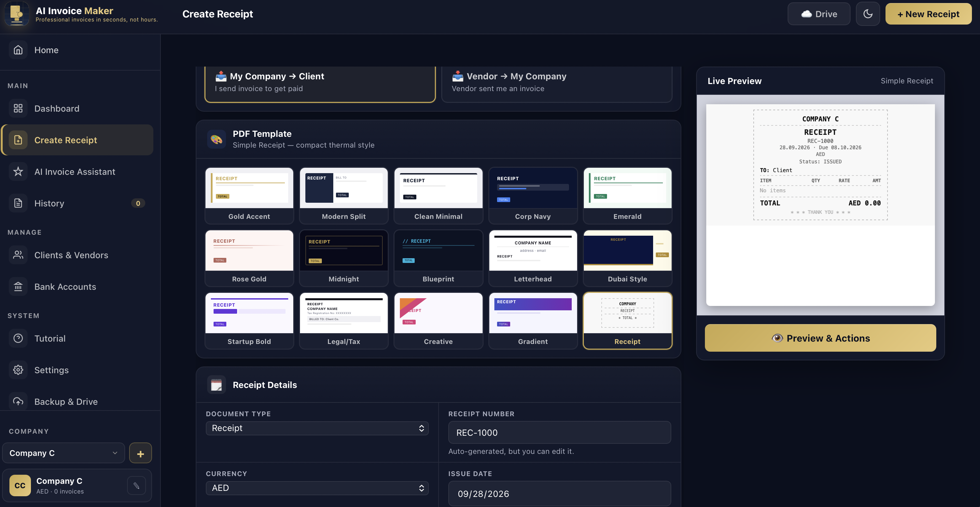Image resolution: width=980 pixels, height=507 pixels.
Task: Open the Company C selector dropdown
Action: point(64,453)
